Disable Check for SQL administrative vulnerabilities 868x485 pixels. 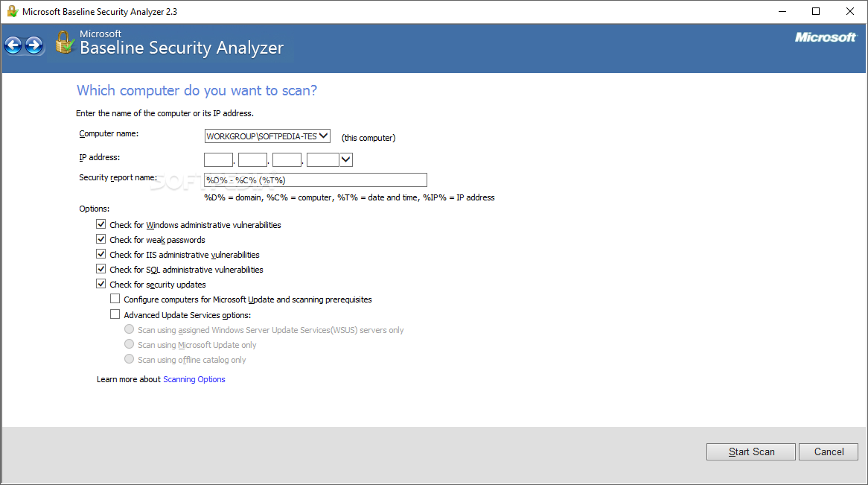[x=100, y=269]
